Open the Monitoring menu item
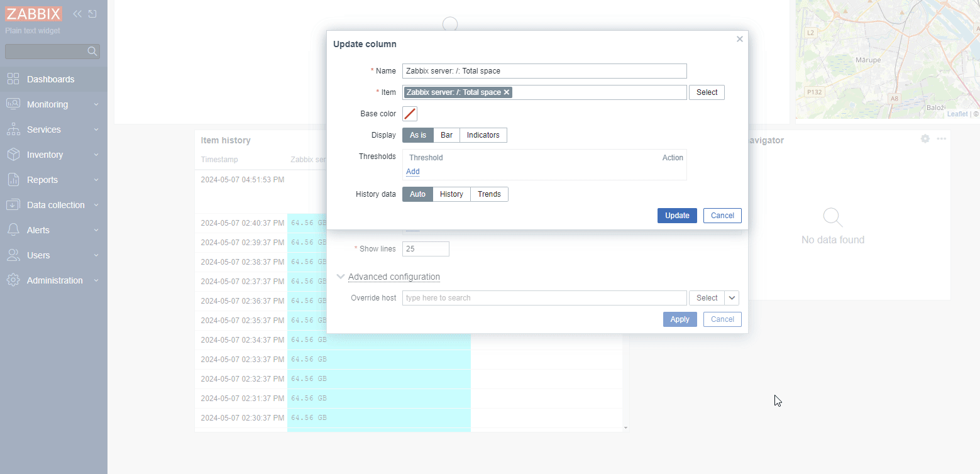The width and height of the screenshot is (980, 474). point(53,104)
